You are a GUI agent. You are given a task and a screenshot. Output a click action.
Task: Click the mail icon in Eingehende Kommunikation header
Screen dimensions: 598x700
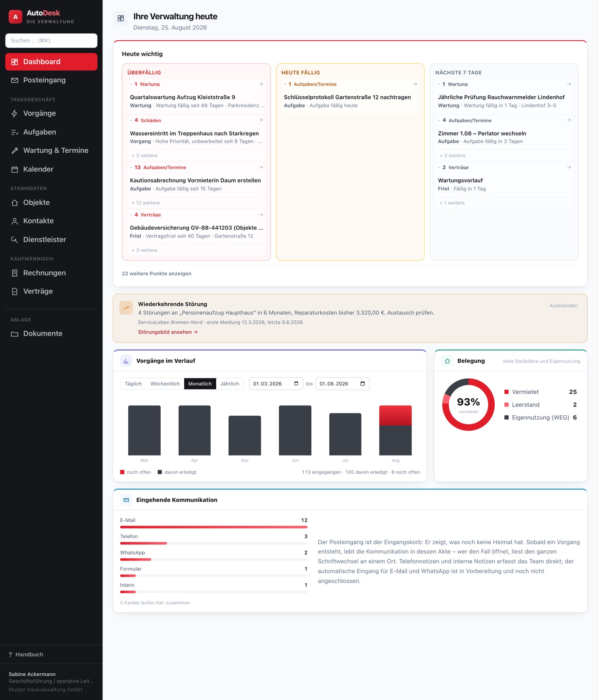(126, 500)
